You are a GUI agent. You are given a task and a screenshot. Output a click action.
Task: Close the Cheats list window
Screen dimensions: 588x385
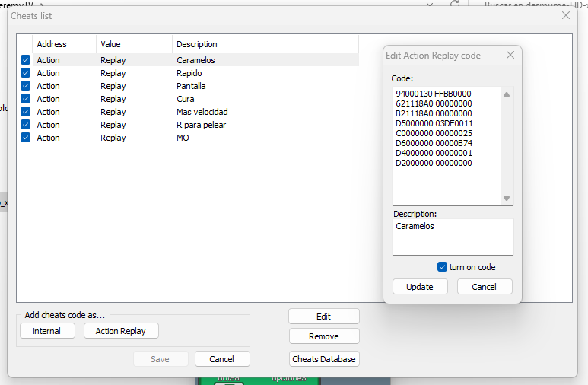(565, 15)
